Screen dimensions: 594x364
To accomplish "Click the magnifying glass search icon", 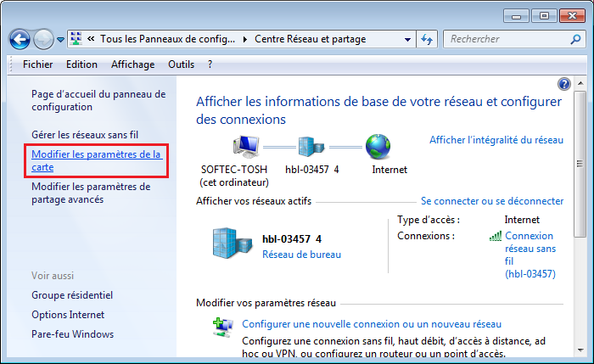I will tap(575, 39).
